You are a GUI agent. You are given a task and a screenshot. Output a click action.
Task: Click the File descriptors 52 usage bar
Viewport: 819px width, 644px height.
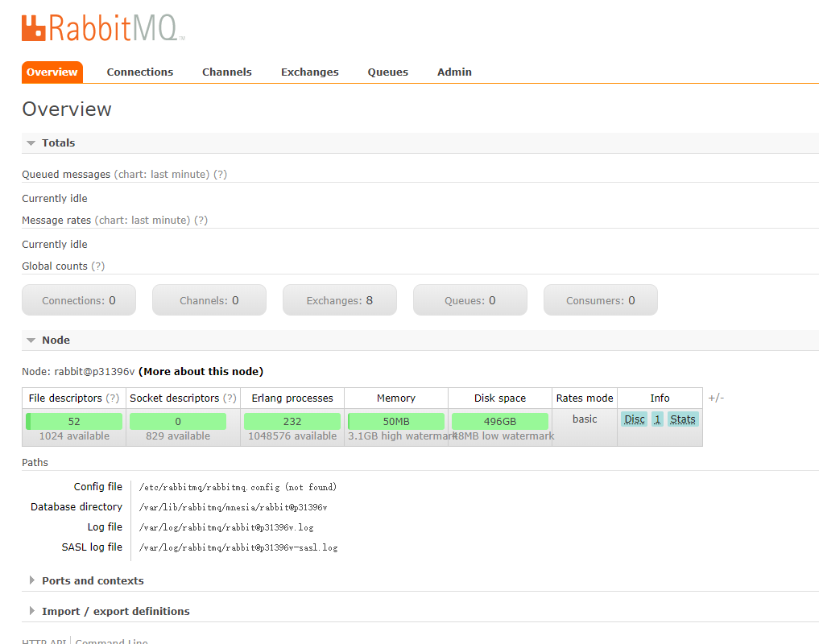(x=74, y=421)
